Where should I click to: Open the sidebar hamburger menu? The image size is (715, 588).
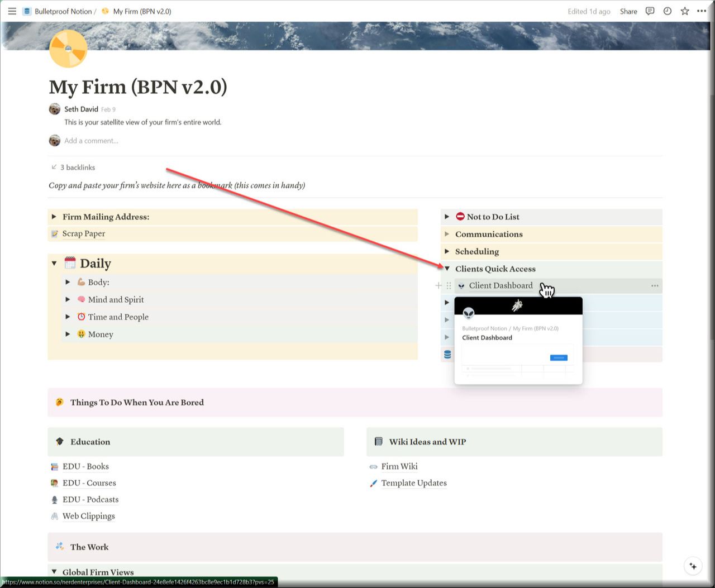tap(12, 11)
